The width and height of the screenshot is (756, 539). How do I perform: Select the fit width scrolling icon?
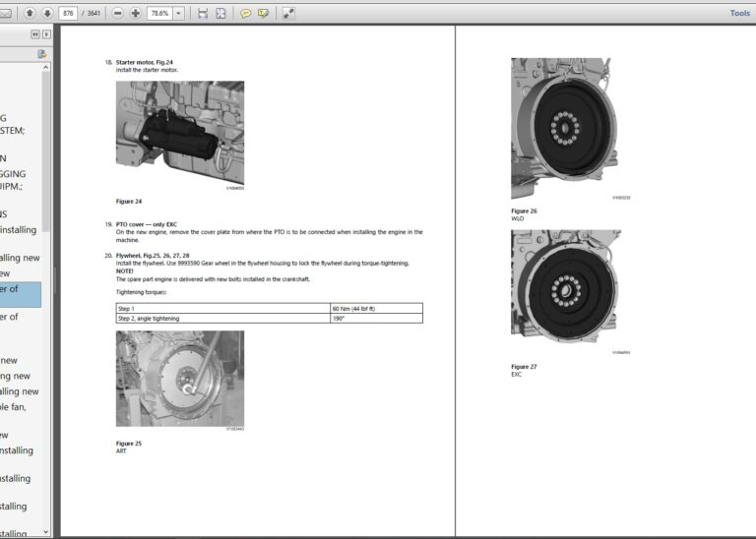pos(203,13)
